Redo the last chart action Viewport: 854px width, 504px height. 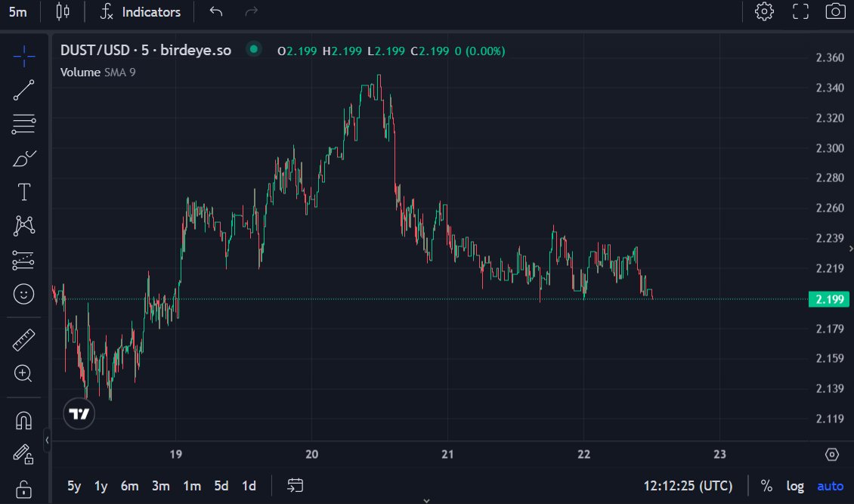click(x=251, y=12)
